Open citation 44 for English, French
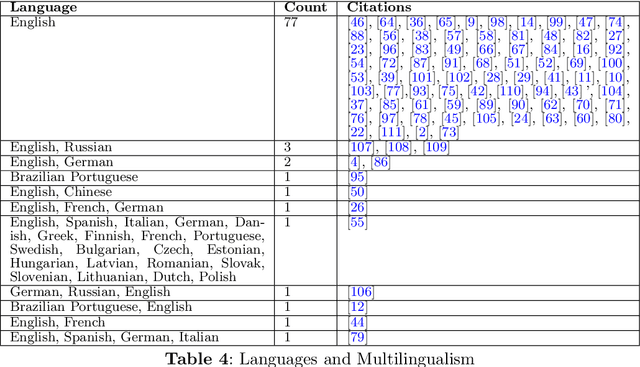 (357, 323)
